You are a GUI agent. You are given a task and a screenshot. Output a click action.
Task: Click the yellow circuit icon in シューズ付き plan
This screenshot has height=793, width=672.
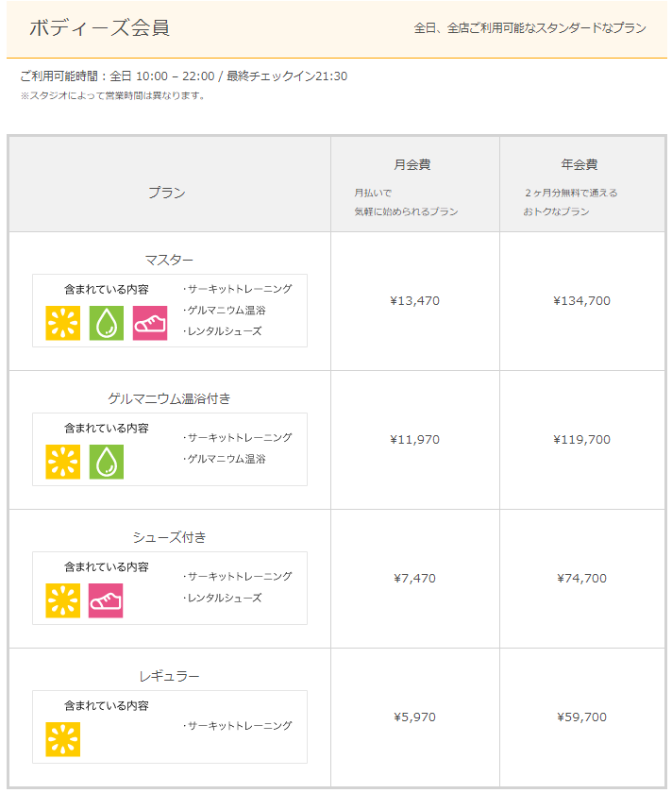(62, 600)
